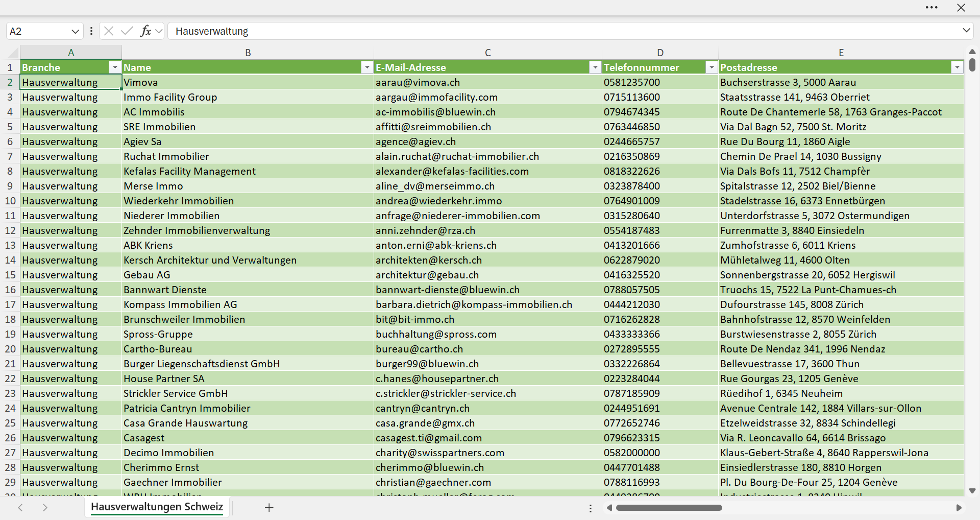Select column C header
Image resolution: width=980 pixels, height=520 pixels.
point(488,53)
